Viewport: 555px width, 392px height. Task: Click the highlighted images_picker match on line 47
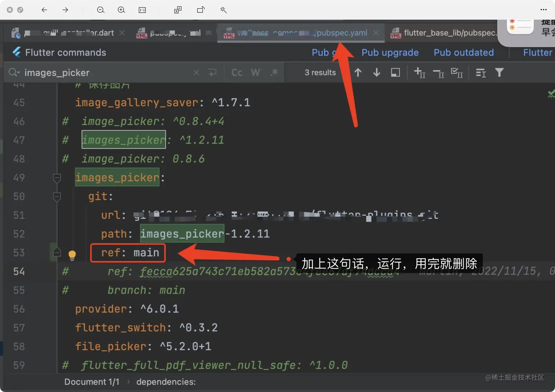[124, 140]
